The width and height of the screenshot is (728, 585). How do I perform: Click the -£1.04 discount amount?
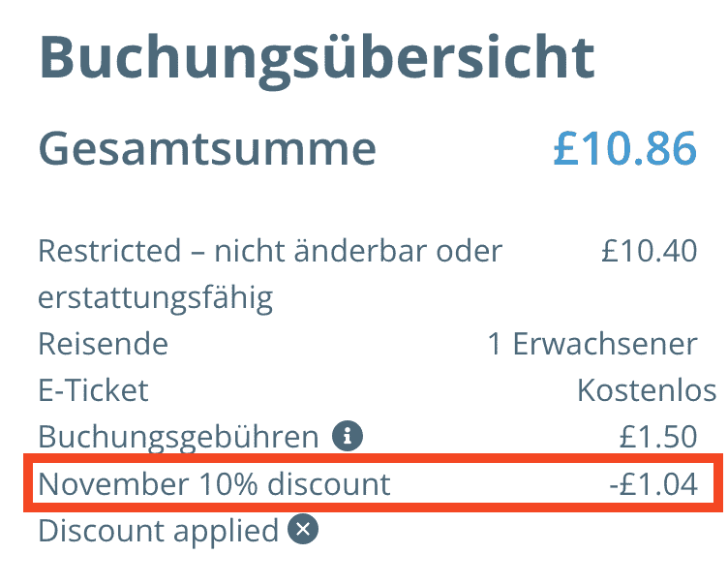654,483
